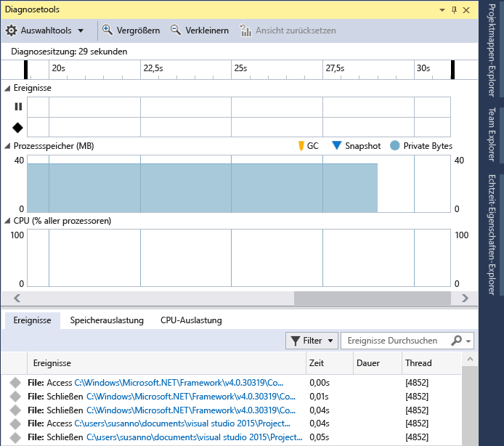Screen dimensions: 504x446
Task: Open users\susanno path link in Access row
Action: pos(182,423)
